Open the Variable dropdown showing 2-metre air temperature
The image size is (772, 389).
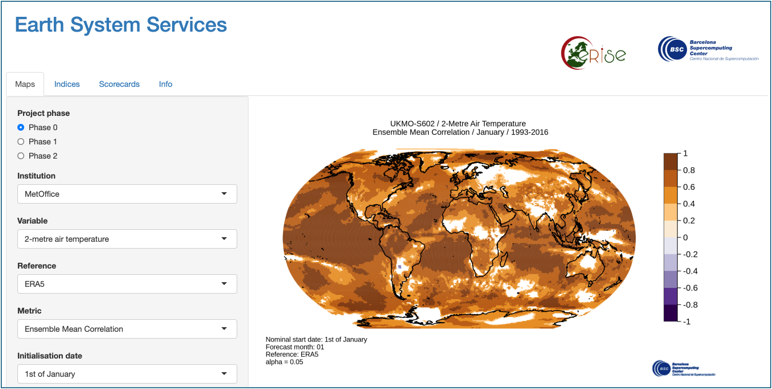(127, 239)
